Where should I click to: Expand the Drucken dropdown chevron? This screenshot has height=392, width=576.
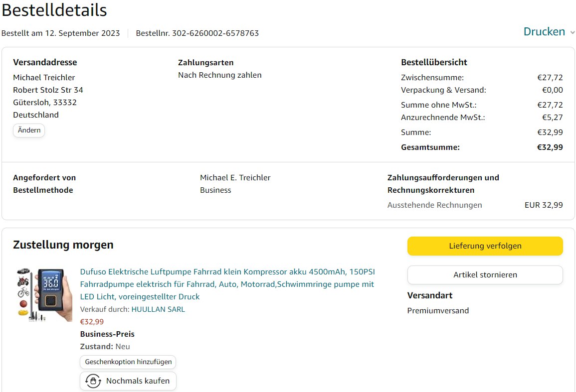(572, 32)
